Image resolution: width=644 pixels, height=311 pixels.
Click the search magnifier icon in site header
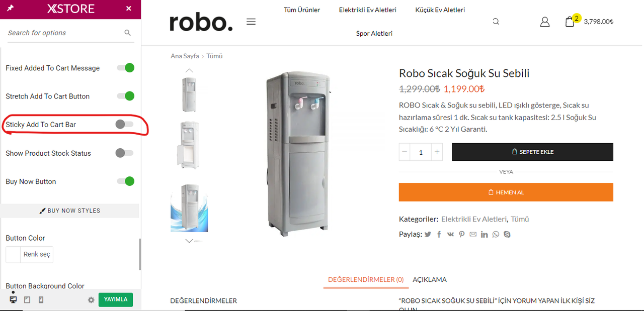tap(496, 22)
